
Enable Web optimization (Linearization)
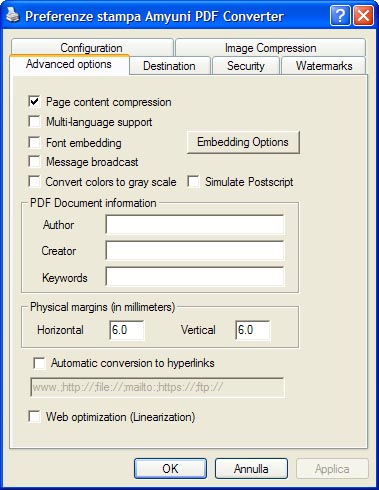click(35, 417)
